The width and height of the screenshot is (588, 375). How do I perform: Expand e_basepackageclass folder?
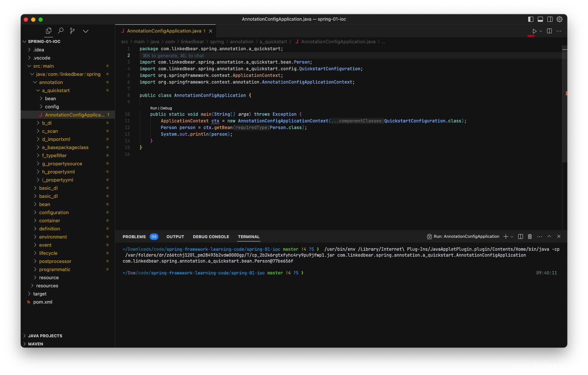68,147
